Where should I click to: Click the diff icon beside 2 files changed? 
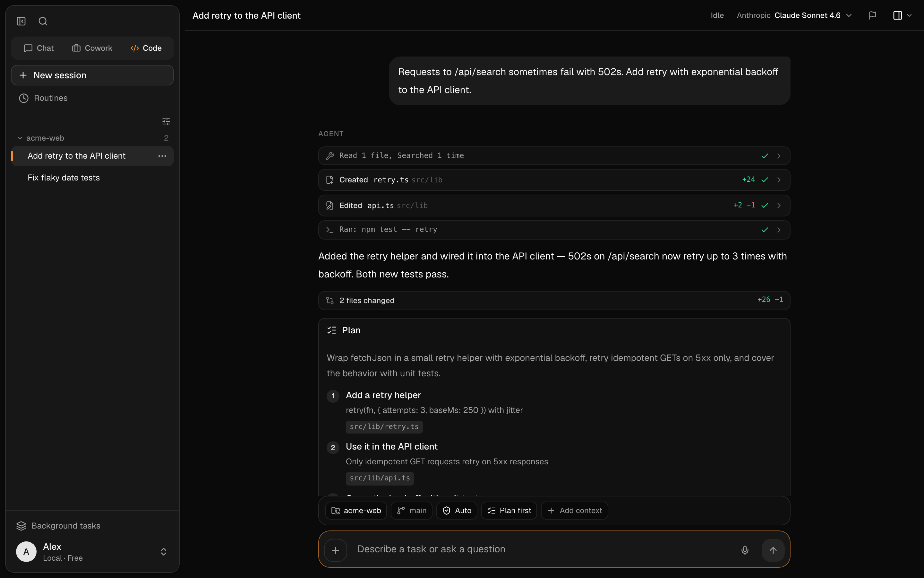point(329,301)
